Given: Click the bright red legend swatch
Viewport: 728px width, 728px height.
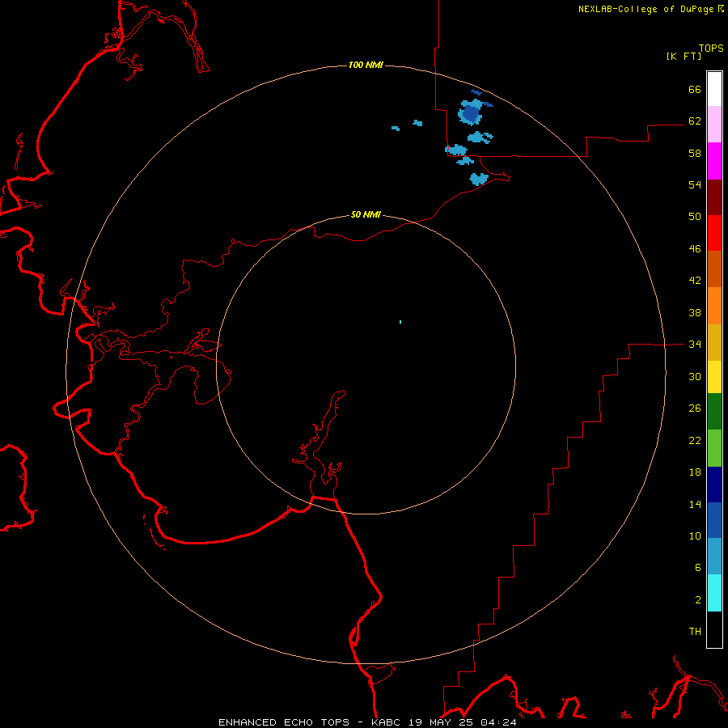Looking at the screenshot, I should (714, 233).
